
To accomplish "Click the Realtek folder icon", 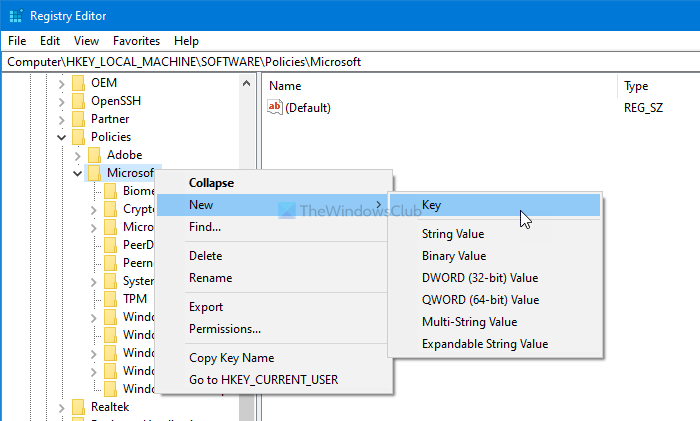I will click(x=78, y=407).
